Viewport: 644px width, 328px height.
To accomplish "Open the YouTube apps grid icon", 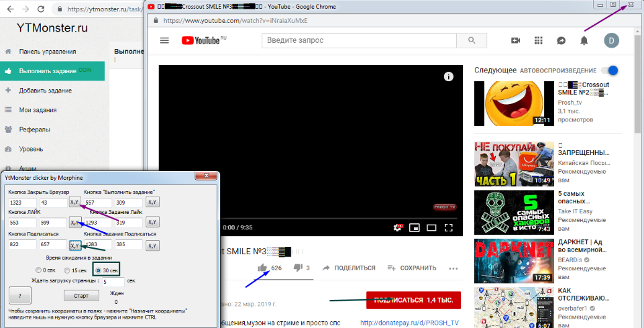I will click(x=539, y=40).
